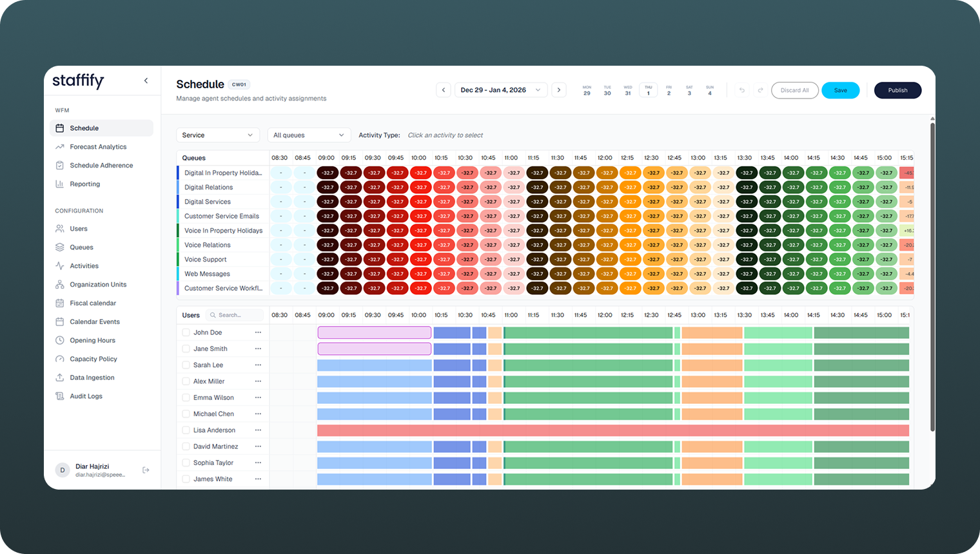
Task: Click the Reporting bar chart icon
Action: tap(60, 184)
